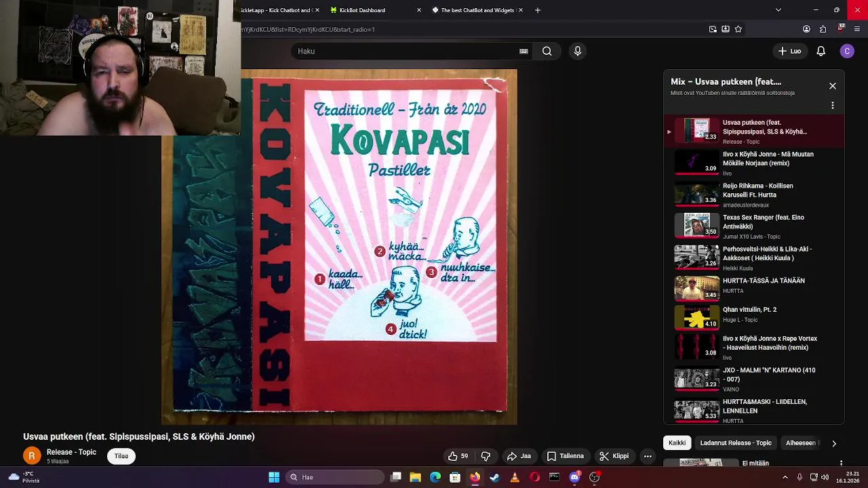Switch to The best ChatBot and Widgets tab
Screen dimensions: 868x488
click(477, 10)
